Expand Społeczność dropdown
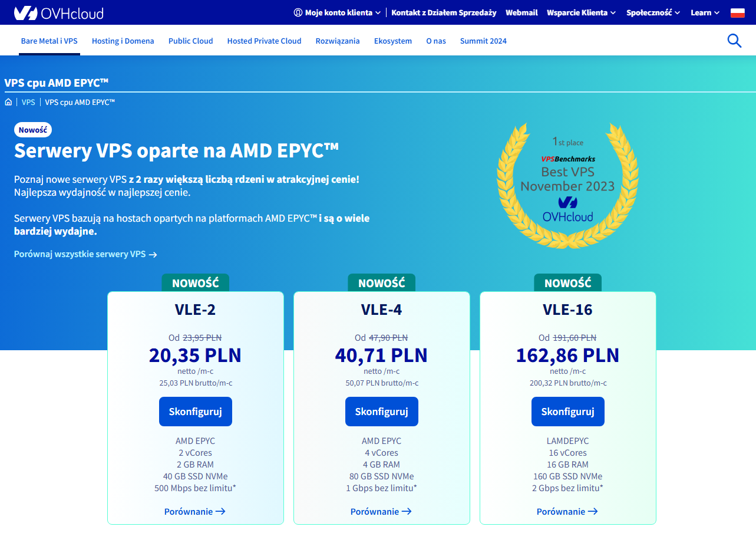 653,12
